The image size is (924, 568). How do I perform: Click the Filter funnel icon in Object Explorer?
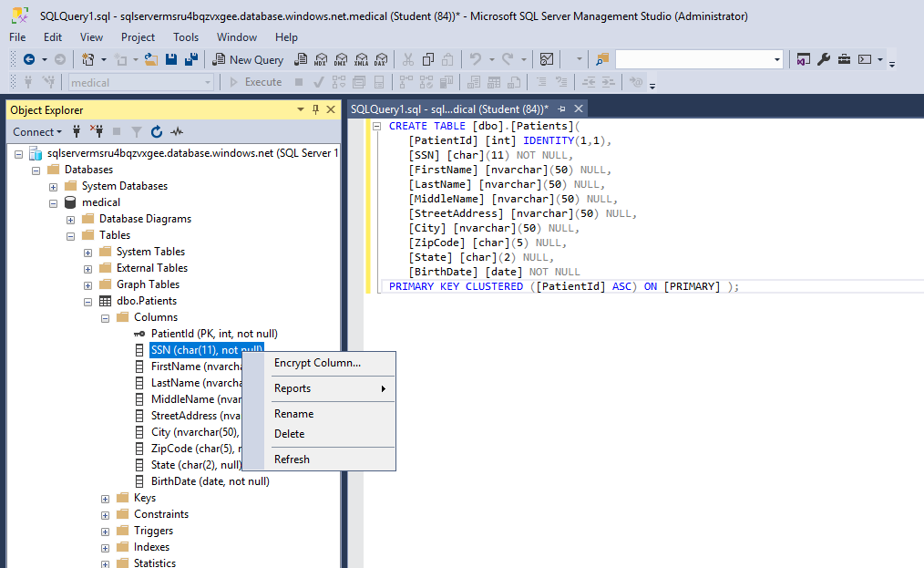point(136,131)
